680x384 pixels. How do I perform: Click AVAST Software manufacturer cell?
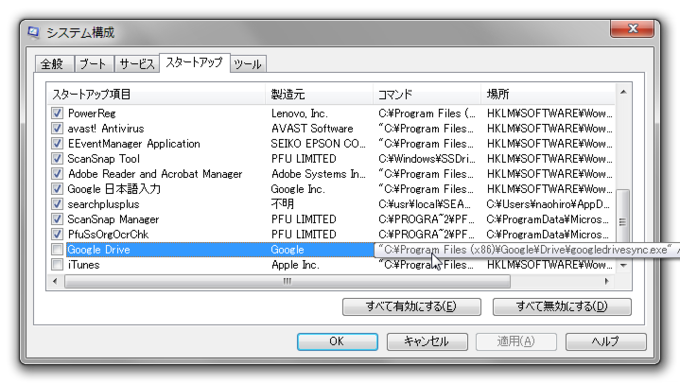(x=312, y=129)
